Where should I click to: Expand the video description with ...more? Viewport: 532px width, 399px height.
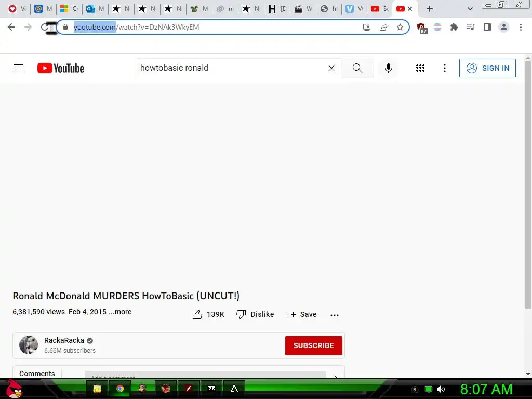click(120, 312)
